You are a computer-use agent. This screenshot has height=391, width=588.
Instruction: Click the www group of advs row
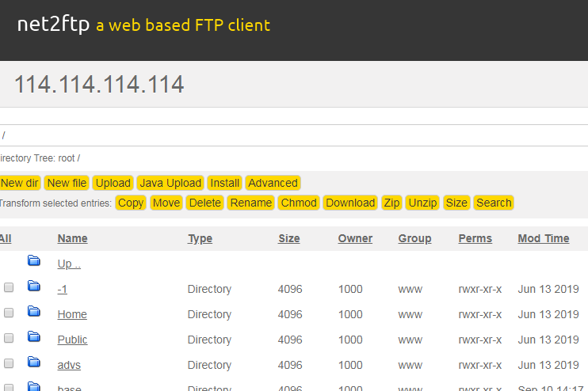click(410, 365)
